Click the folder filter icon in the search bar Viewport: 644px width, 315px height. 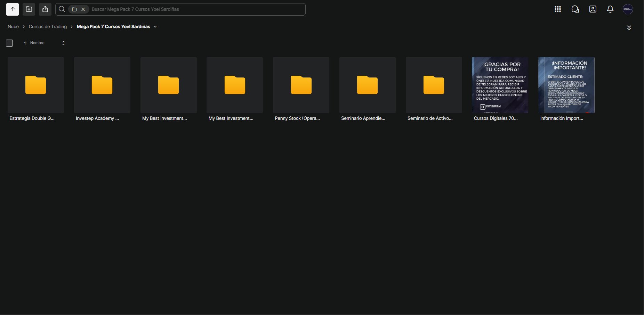tap(74, 9)
